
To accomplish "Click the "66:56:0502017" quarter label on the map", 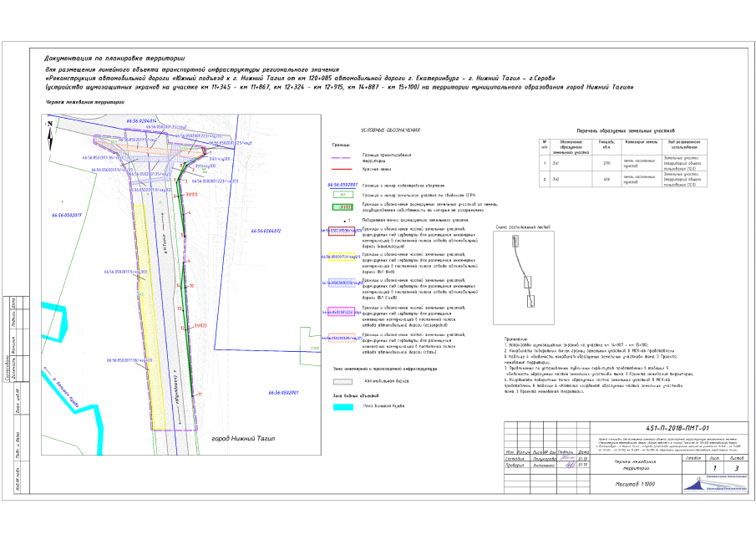I will pyautogui.click(x=67, y=216).
